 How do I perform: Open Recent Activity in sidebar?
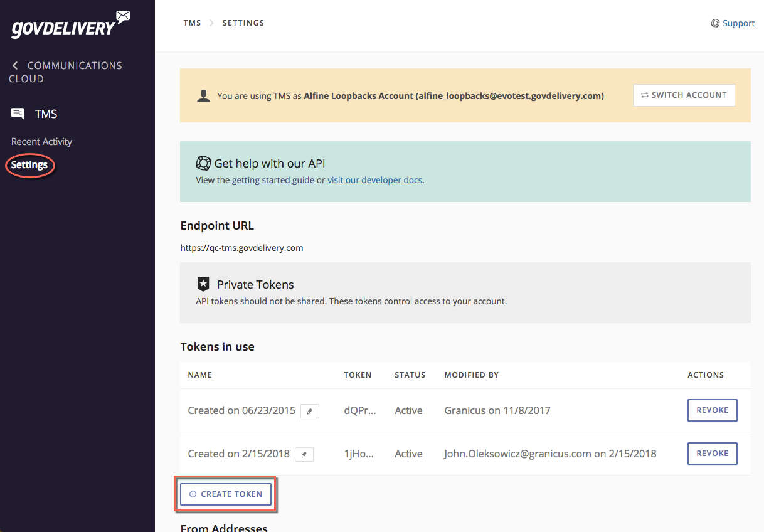41,142
